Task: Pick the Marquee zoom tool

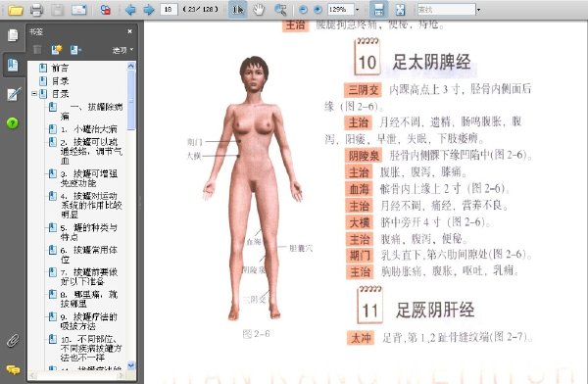Action: pos(280,10)
